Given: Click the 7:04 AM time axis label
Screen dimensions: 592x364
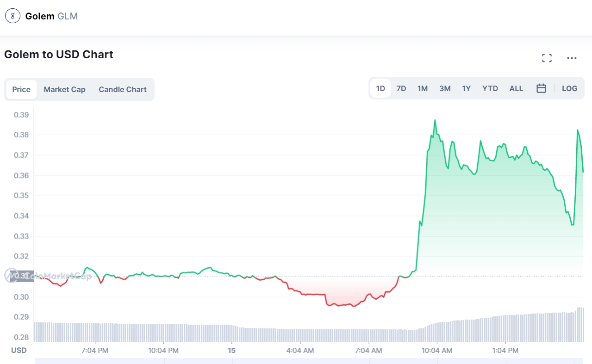Looking at the screenshot, I should click(x=368, y=350).
